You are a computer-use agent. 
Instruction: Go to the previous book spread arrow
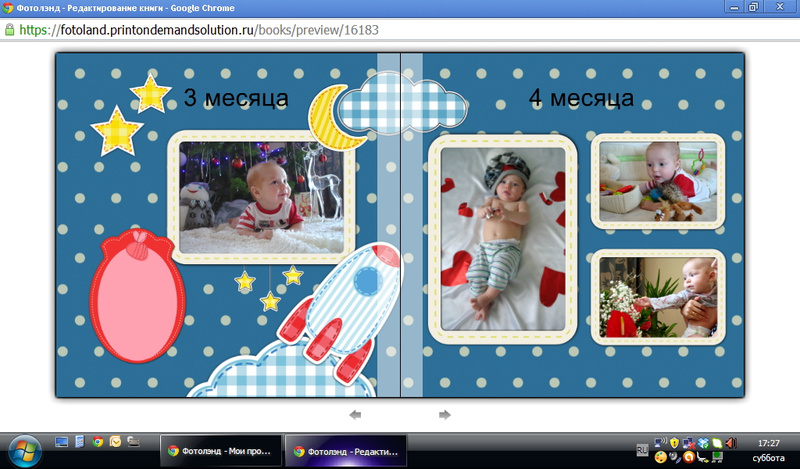tap(355, 415)
